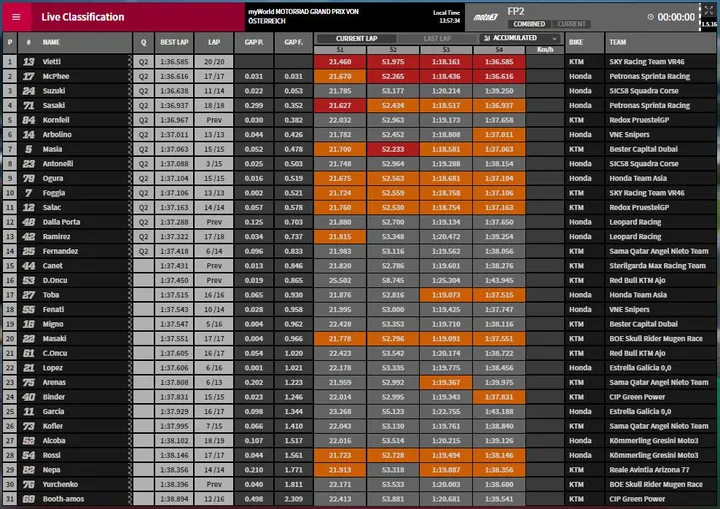Click Arenas orange S3 time 1:19.367

tap(446, 382)
